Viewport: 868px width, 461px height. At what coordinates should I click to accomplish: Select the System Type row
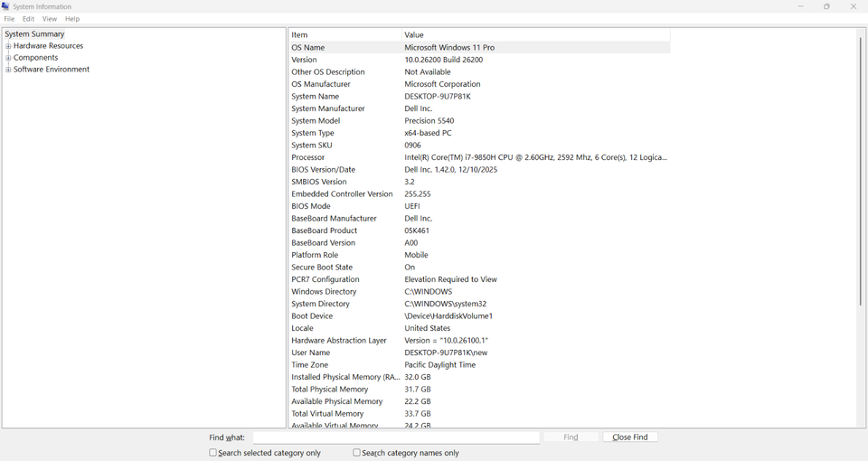coord(479,133)
